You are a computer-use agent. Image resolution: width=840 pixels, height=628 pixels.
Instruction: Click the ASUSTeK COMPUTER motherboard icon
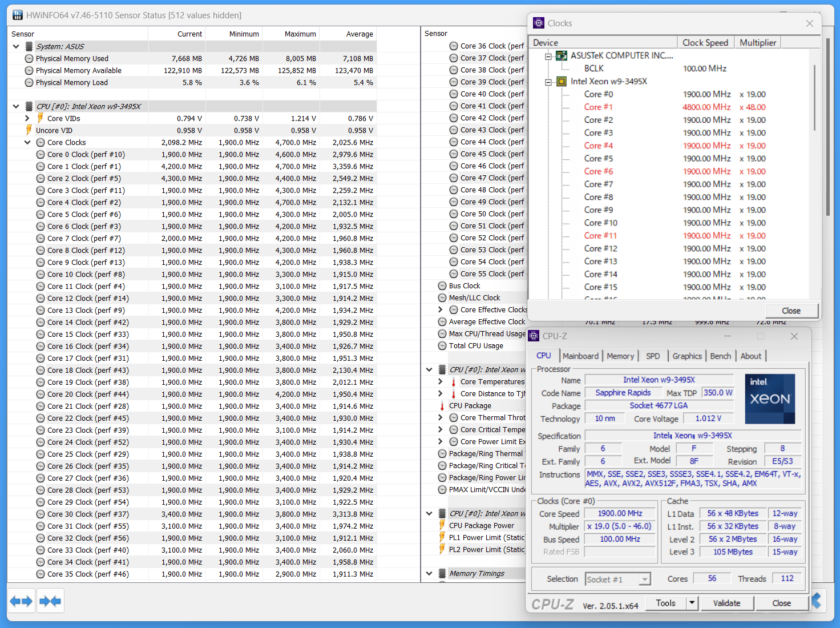tap(562, 56)
